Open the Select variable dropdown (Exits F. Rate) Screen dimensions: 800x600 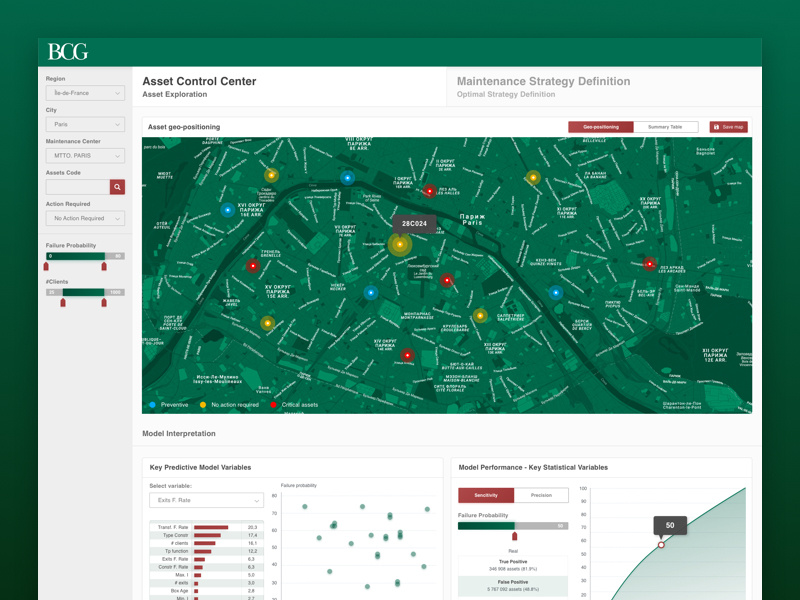(x=206, y=500)
